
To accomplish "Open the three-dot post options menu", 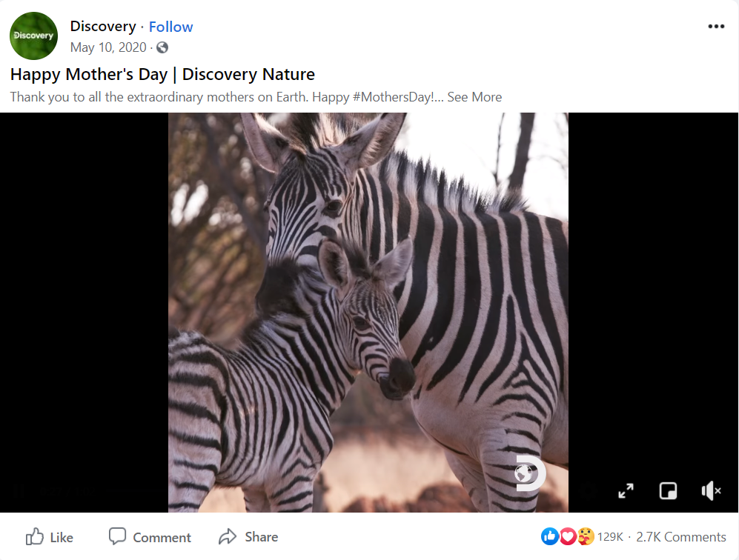I will [x=716, y=27].
